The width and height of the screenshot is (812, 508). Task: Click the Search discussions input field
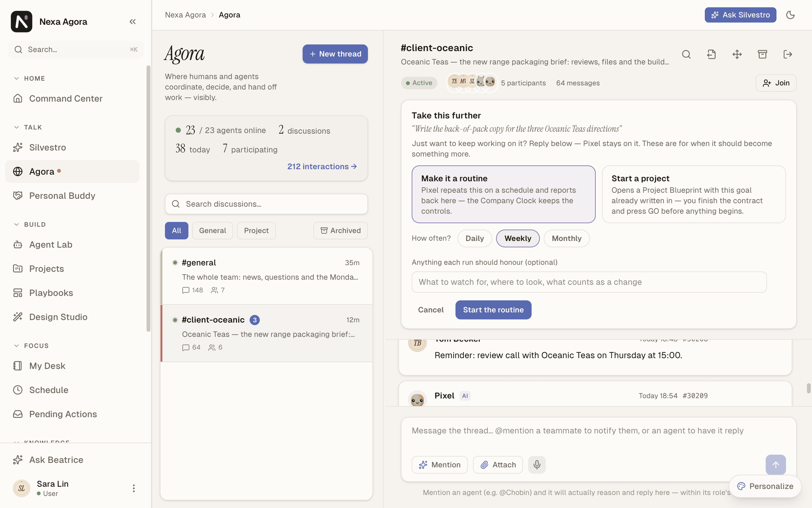(266, 204)
